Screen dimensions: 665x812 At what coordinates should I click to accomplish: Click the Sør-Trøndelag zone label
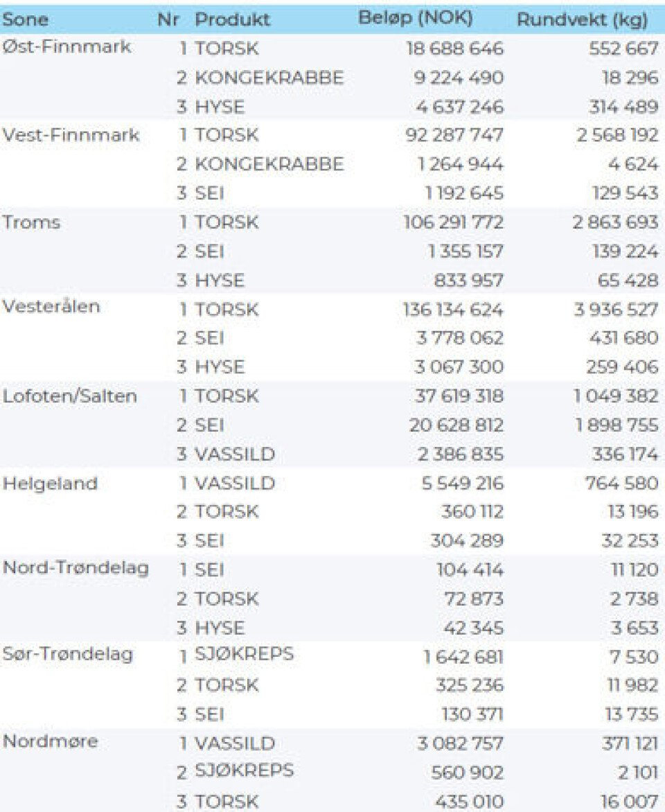[68, 654]
